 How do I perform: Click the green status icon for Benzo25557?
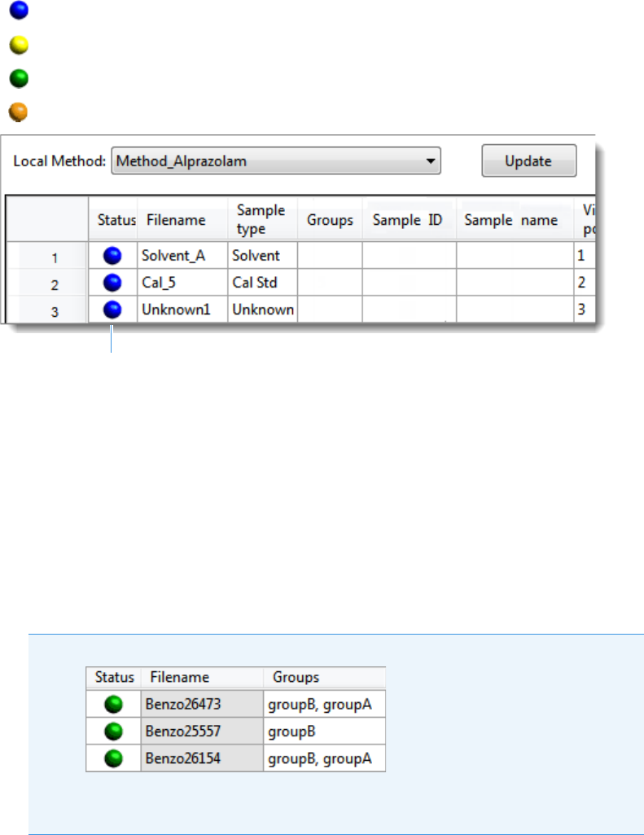113,732
